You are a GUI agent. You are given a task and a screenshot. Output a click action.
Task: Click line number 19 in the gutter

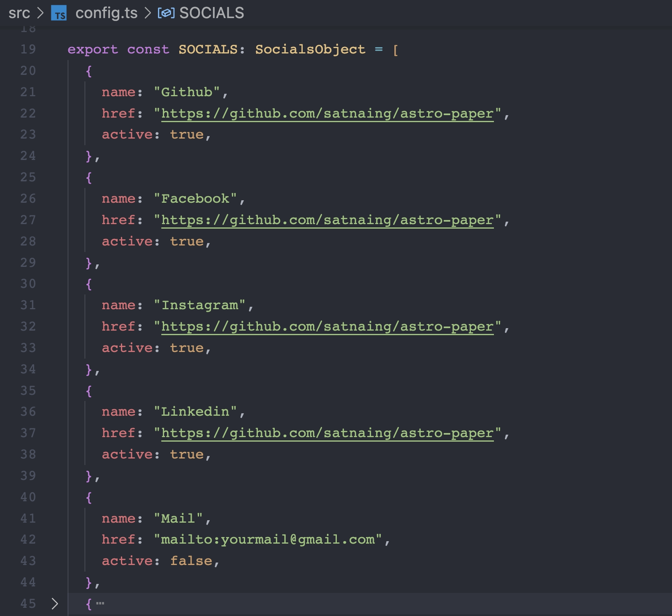28,49
